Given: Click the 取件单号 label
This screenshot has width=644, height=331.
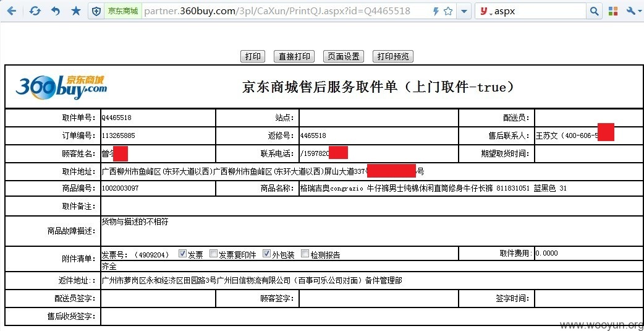Looking at the screenshot, I should [79, 118].
